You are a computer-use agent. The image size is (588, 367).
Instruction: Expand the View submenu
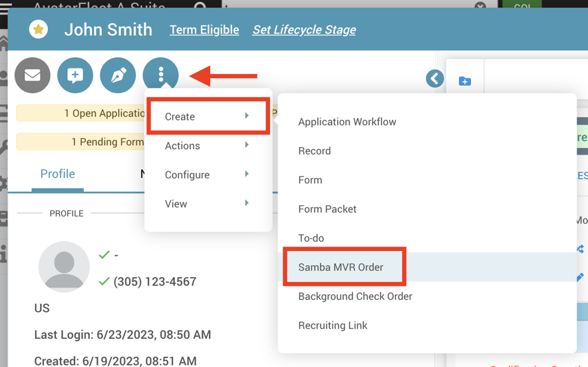tap(208, 204)
